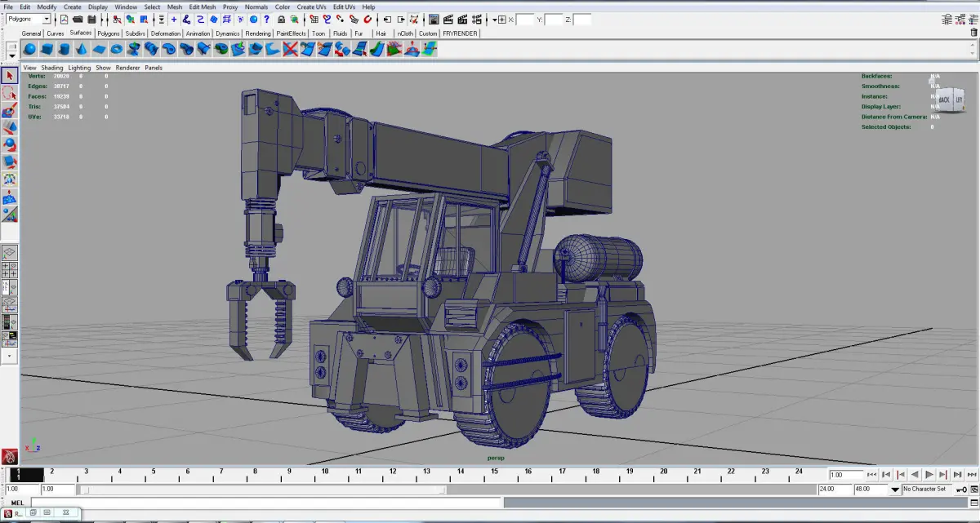Expand the layout quick-menu arrow in toolbox

[x=10, y=356]
